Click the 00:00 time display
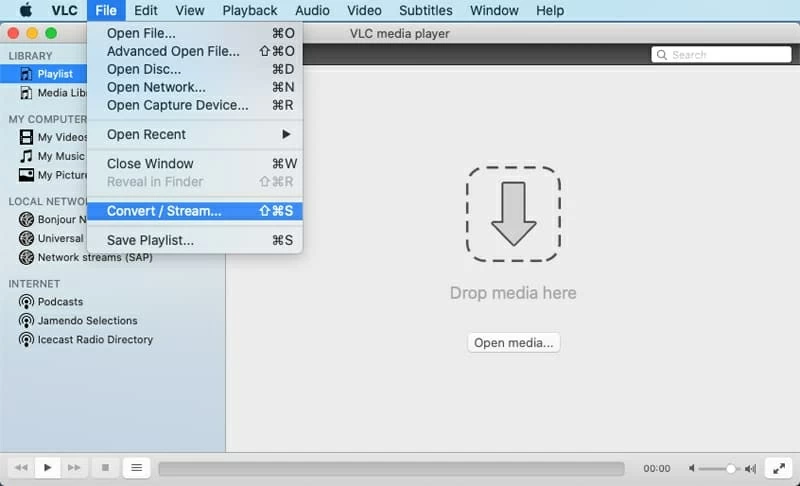Viewport: 800px width, 486px height. (657, 468)
